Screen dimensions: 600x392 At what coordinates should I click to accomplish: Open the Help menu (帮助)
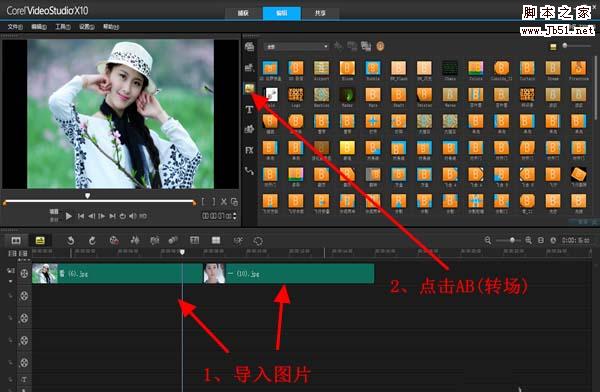click(111, 27)
